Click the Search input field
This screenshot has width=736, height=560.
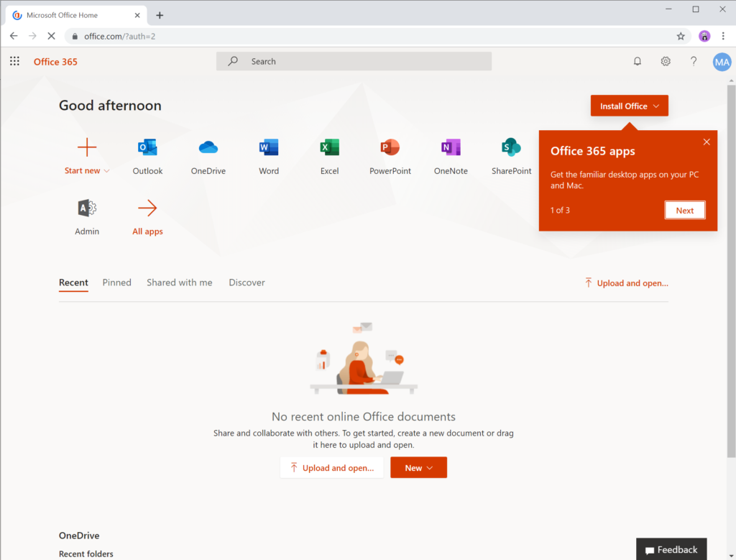point(354,61)
